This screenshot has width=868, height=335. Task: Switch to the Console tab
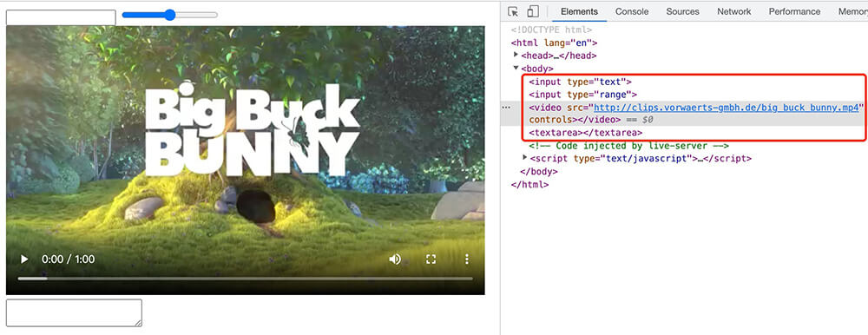click(x=632, y=11)
